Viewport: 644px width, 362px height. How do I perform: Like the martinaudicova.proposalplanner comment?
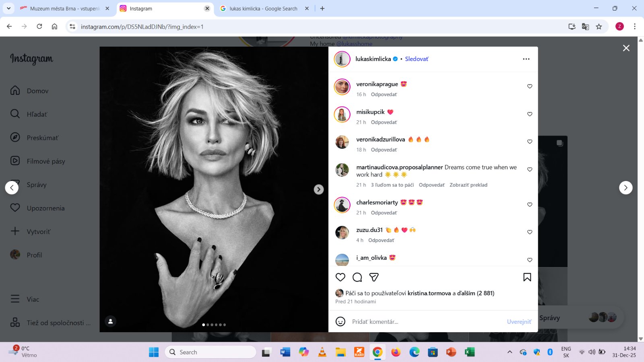pyautogui.click(x=530, y=170)
